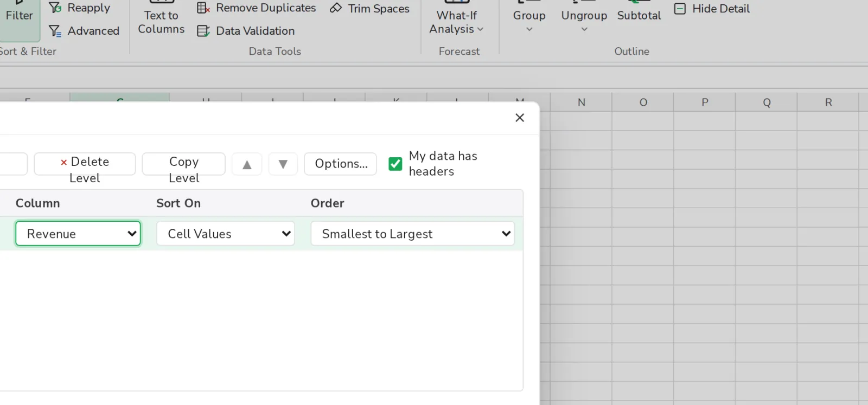Select column P header
Image resolution: width=868 pixels, height=405 pixels.
pyautogui.click(x=705, y=102)
